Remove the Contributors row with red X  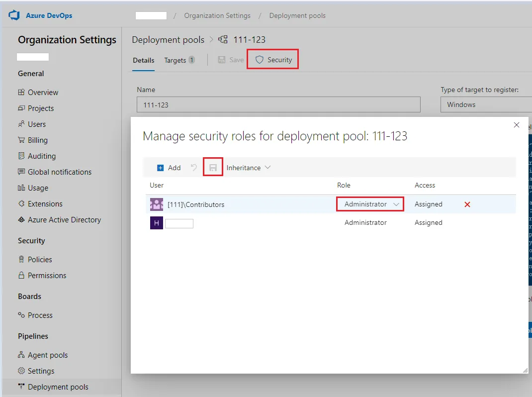pos(467,204)
